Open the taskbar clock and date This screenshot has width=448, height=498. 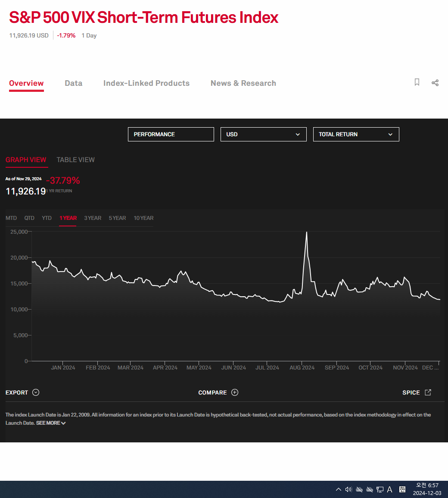427,489
